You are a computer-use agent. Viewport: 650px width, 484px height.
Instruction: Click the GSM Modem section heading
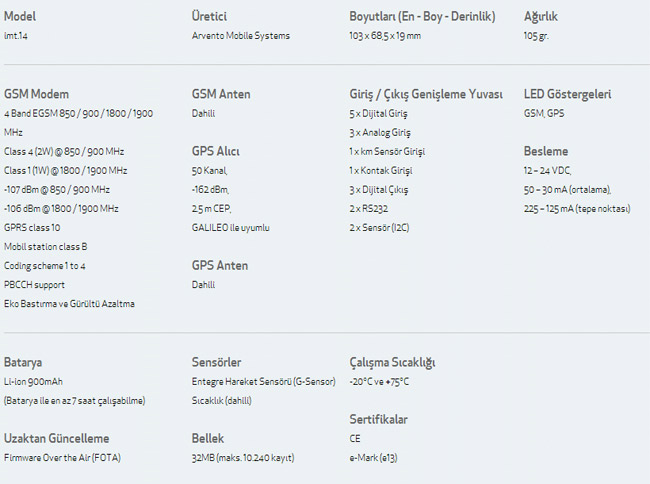pyautogui.click(x=37, y=94)
